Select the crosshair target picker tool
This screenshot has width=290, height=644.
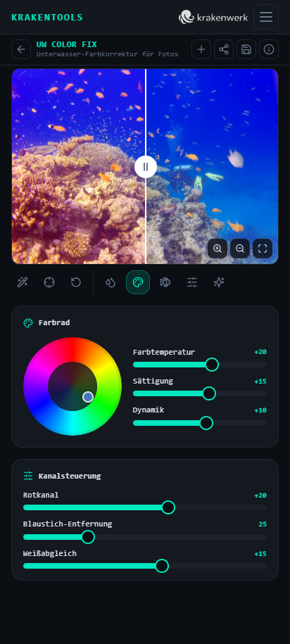(49, 282)
